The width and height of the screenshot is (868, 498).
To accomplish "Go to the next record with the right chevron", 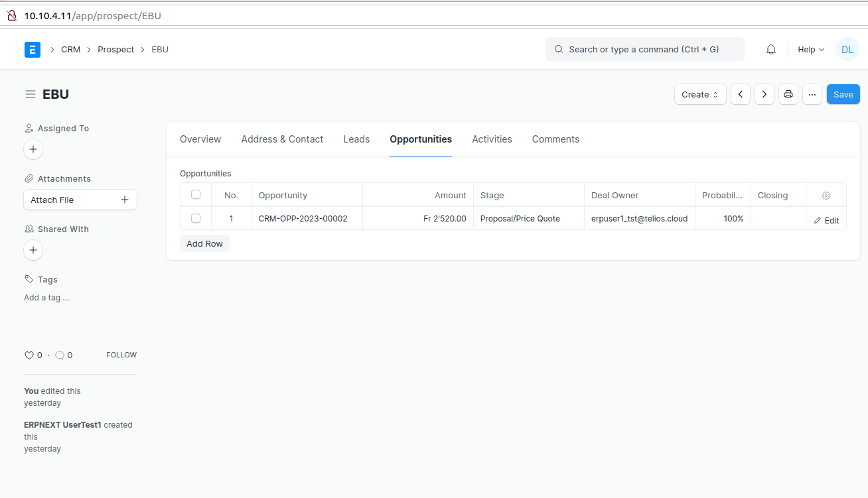I will click(764, 94).
